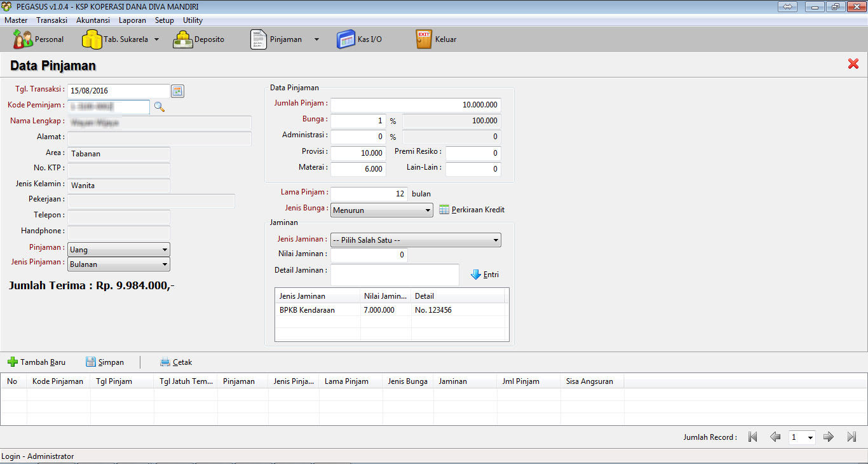The height and width of the screenshot is (464, 868).
Task: Click the Jml Pinjam column header
Action: [x=529, y=381]
